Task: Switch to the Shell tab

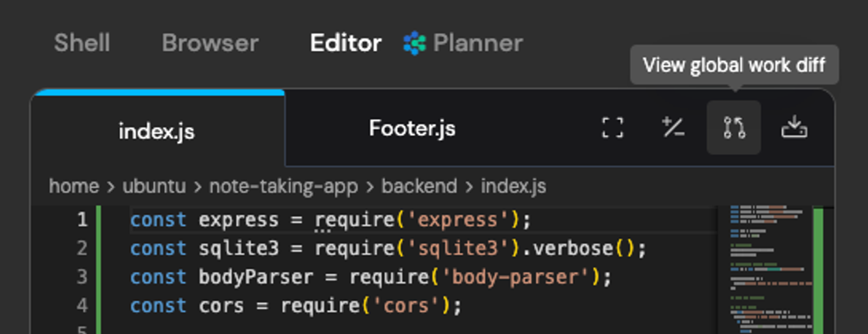Action: [82, 43]
